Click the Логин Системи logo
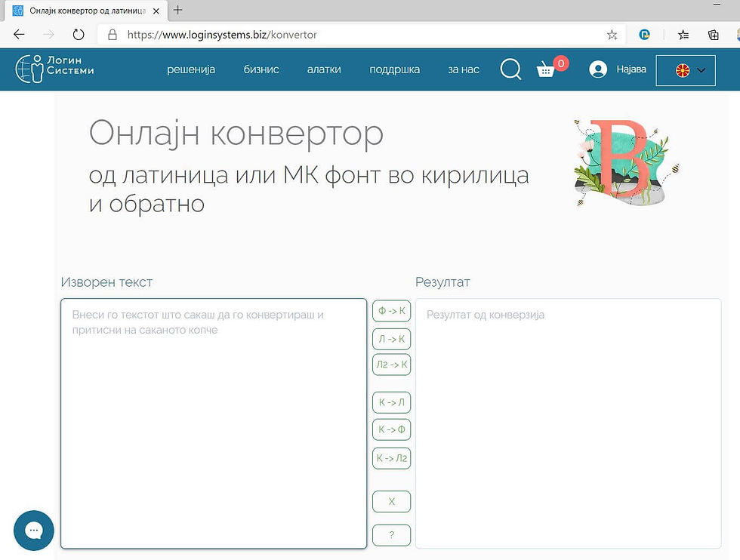 [x=53, y=69]
